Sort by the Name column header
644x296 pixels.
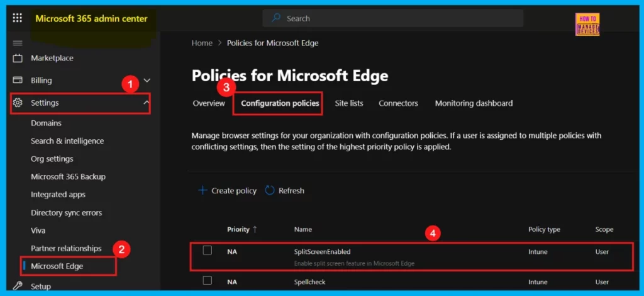point(303,229)
